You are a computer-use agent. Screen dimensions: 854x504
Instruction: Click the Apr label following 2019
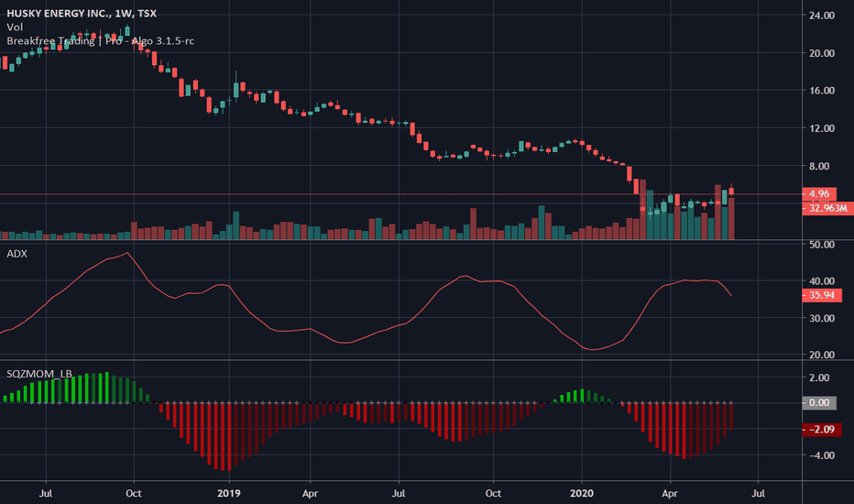310,493
